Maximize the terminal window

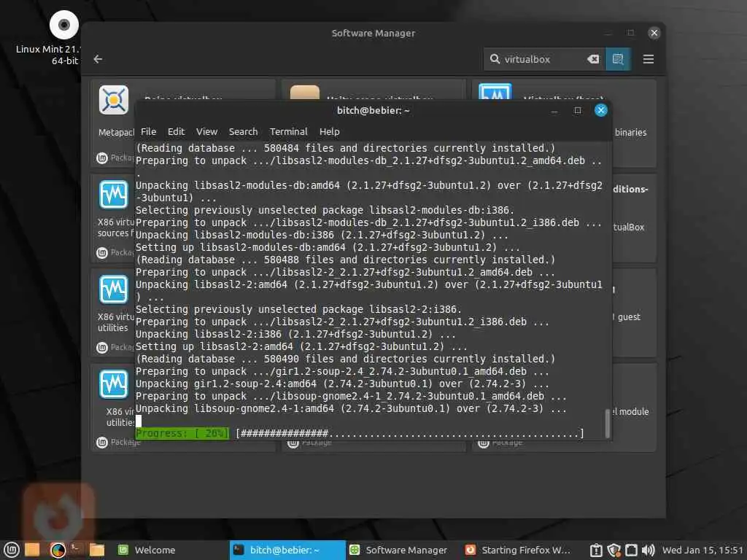pyautogui.click(x=578, y=111)
